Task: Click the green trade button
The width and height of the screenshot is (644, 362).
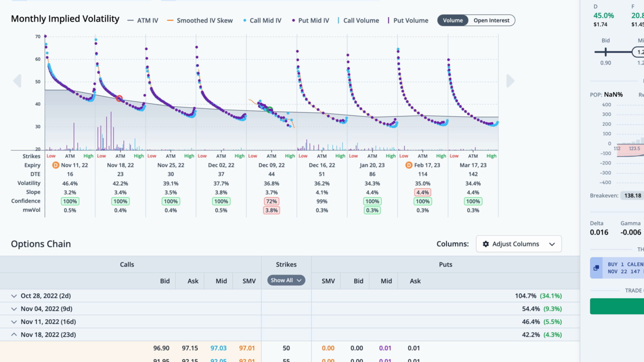Action: click(x=617, y=306)
